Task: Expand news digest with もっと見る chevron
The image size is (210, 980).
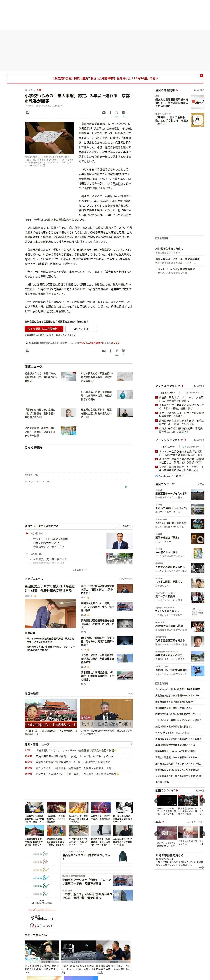Action: pos(79,570)
